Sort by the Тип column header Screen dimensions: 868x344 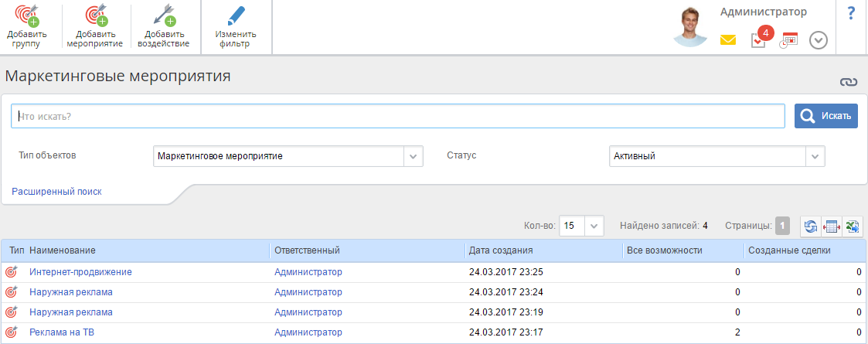coord(17,251)
